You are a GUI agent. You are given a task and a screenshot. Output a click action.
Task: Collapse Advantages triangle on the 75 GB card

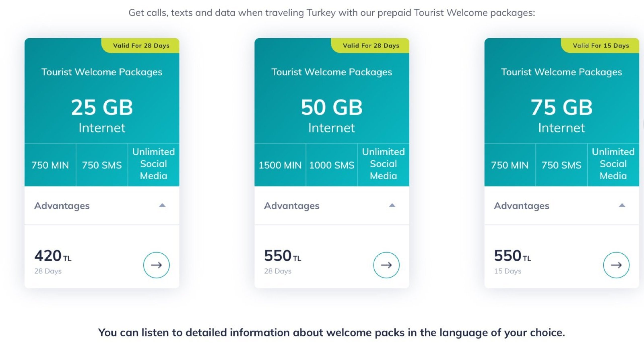622,205
